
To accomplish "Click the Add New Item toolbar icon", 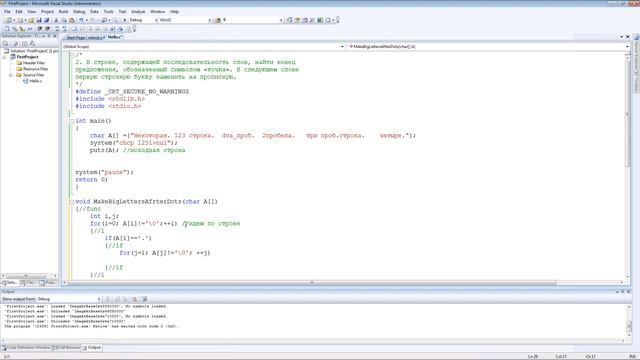I will pos(19,20).
